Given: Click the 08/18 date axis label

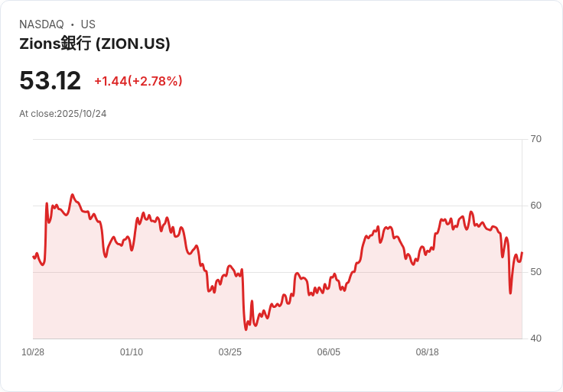Looking at the screenshot, I should pos(428,352).
